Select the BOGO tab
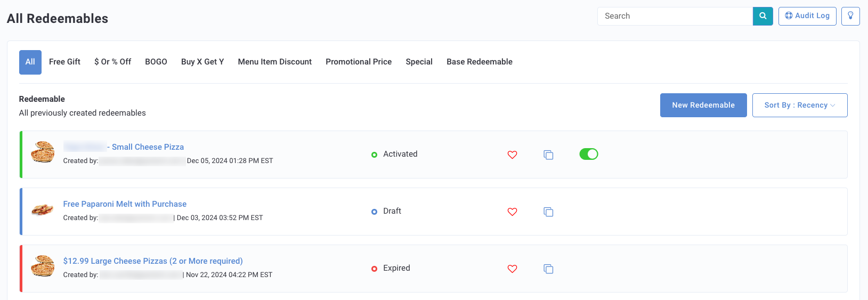This screenshot has height=300, width=868. click(156, 62)
